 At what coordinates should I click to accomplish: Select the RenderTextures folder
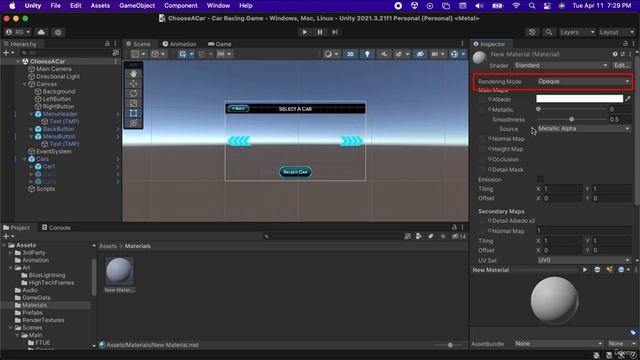[x=43, y=320]
